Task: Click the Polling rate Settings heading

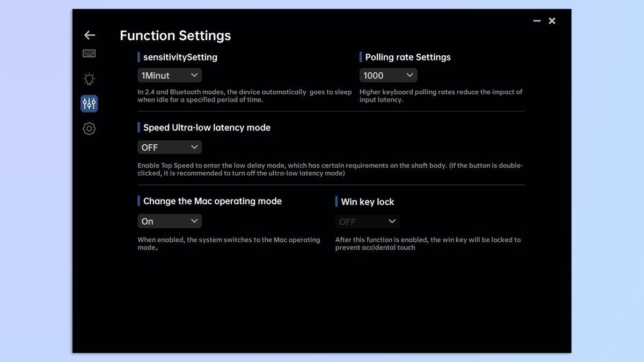Action: (x=408, y=57)
